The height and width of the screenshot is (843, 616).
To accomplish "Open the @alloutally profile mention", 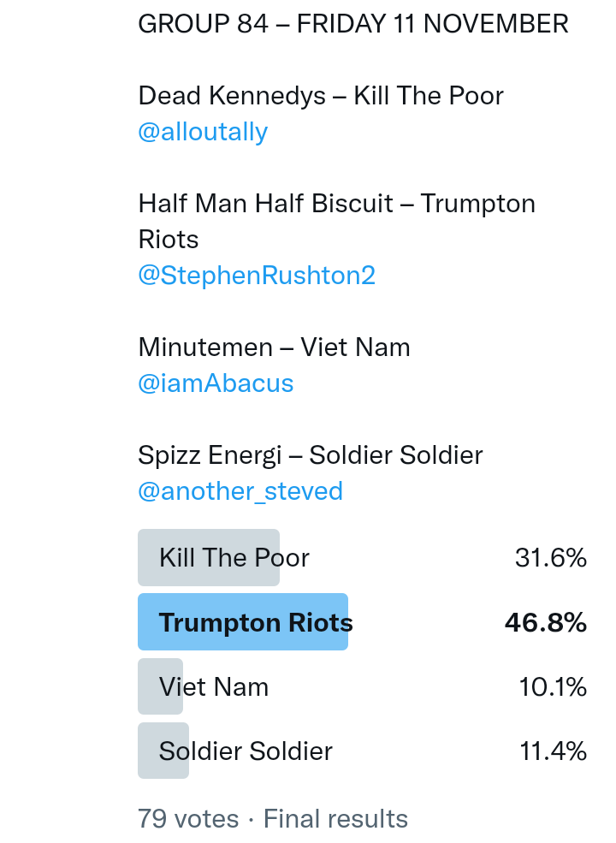I will click(x=203, y=132).
